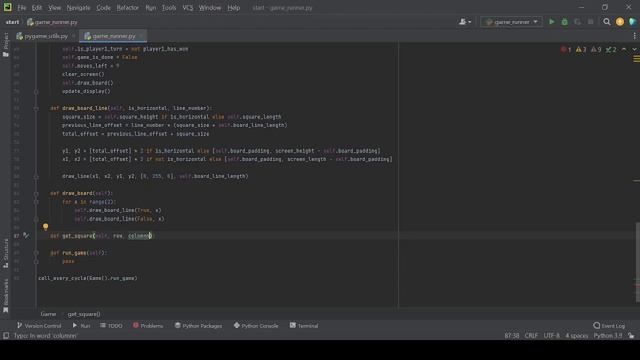This screenshot has width=640, height=360.
Task: Open the File menu
Action: [21, 8]
